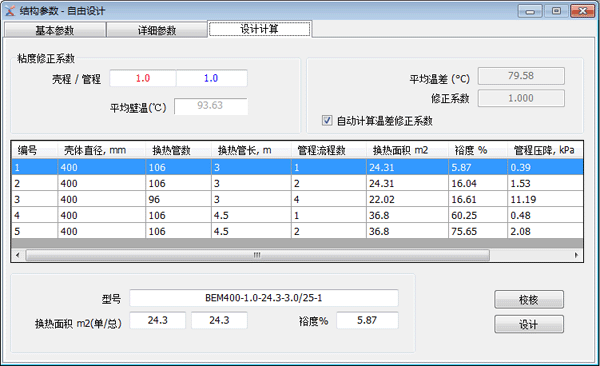Minimize the 结构参数 window

click(x=530, y=11)
